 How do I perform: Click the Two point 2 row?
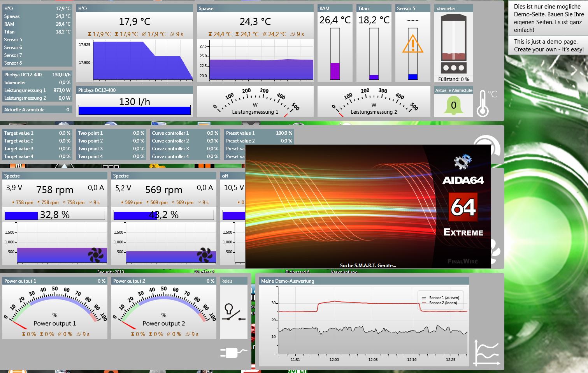(x=111, y=141)
